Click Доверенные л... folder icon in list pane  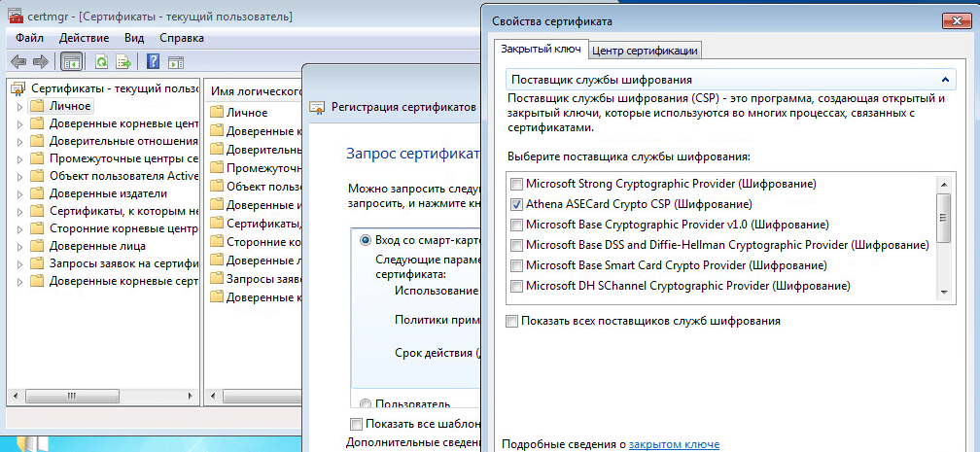point(216,260)
